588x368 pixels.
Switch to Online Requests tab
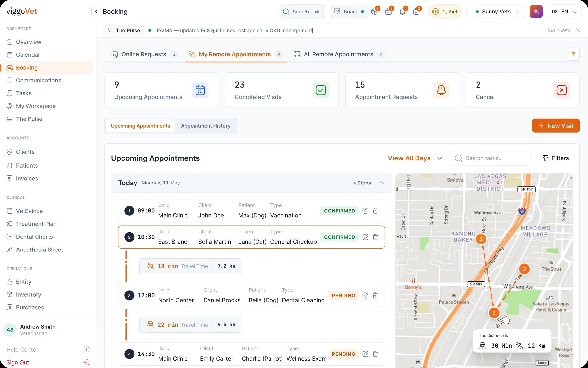pos(145,54)
